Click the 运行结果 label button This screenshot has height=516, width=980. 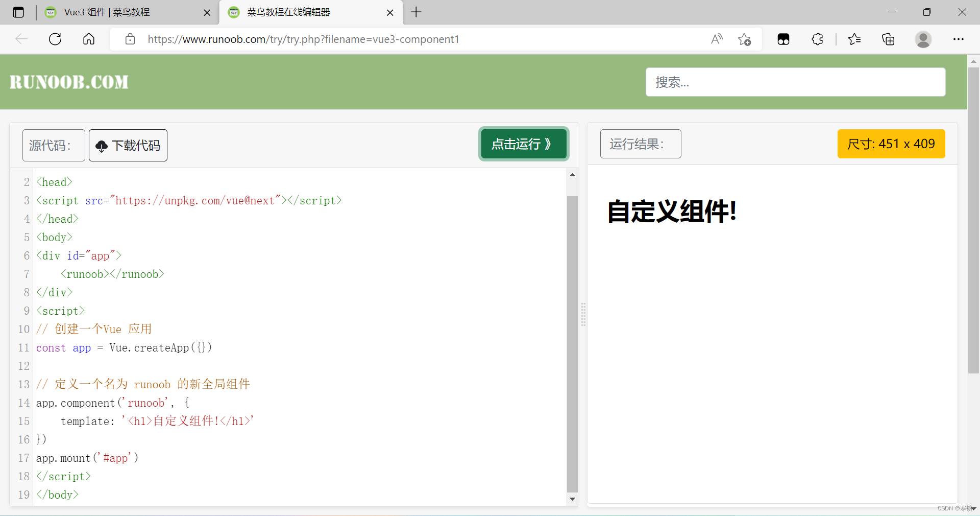pos(641,144)
